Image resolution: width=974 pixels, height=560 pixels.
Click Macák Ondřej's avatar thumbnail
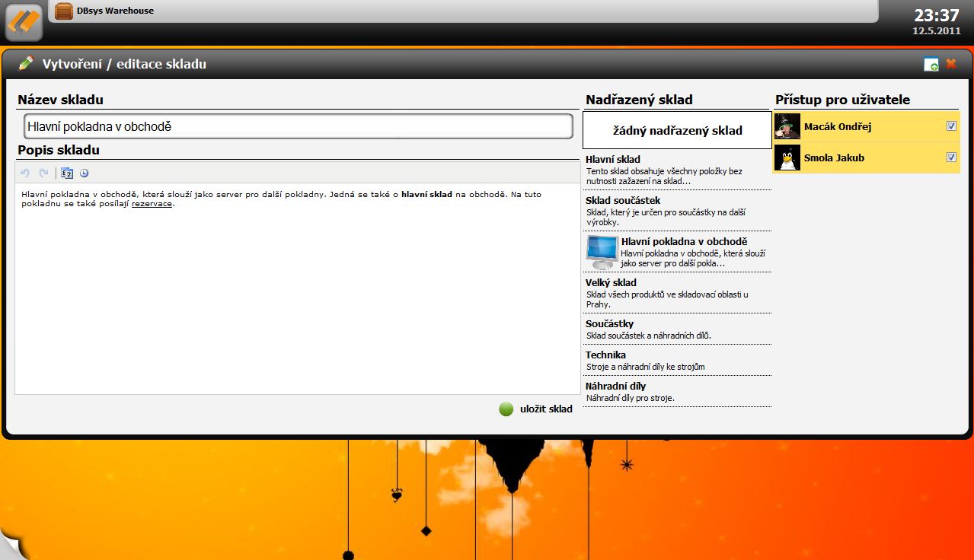(x=787, y=126)
